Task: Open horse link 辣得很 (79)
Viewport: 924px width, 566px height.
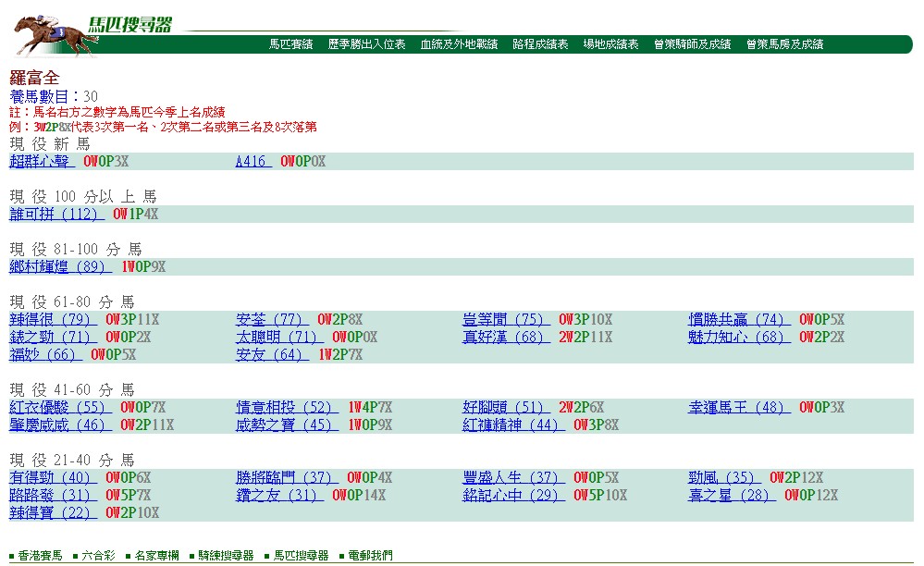Action: pyautogui.click(x=53, y=320)
